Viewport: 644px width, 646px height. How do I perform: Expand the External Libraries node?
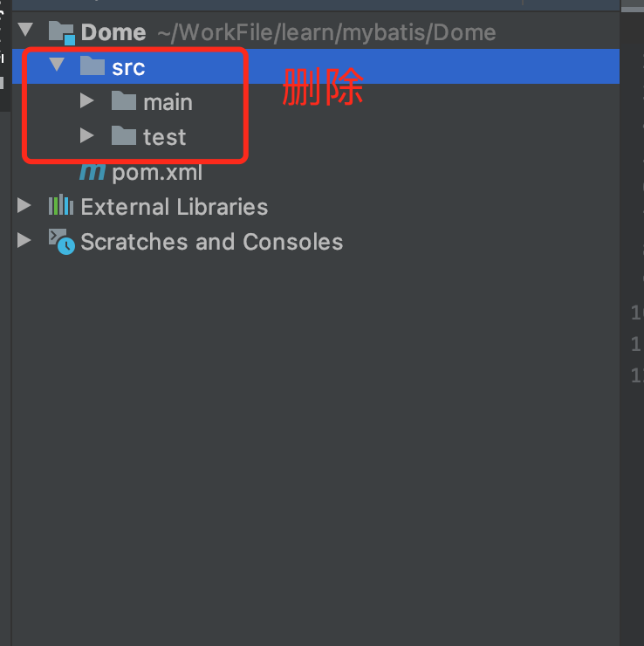coord(24,205)
